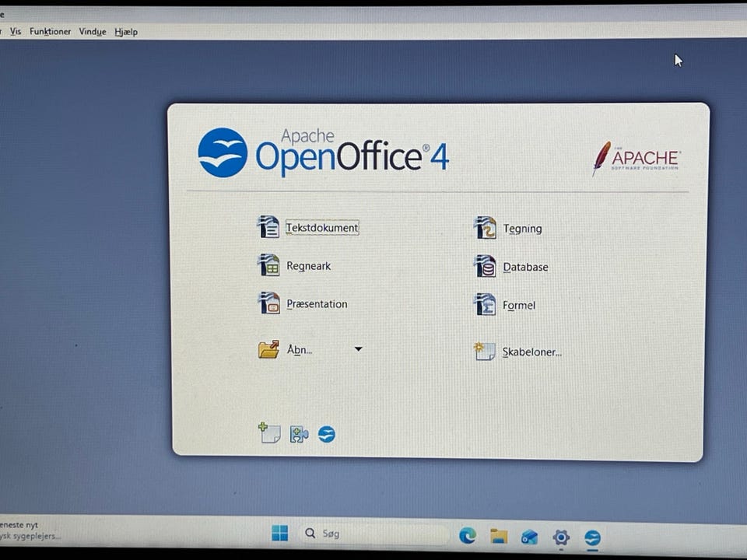This screenshot has height=560, width=747.
Task: Click the OpenOffice info gull icon in dialog
Action: (x=327, y=434)
